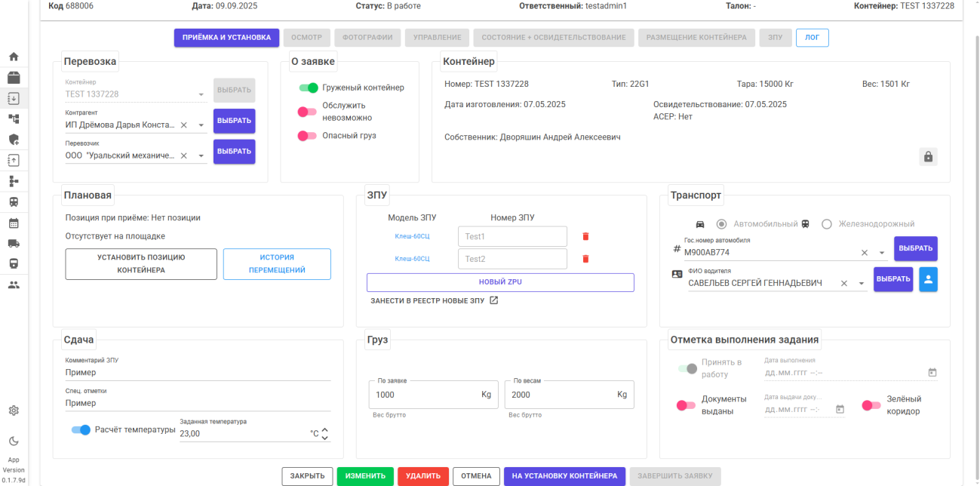The width and height of the screenshot is (980, 486).
Task: Increment the Заданная температура stepper
Action: pos(324,430)
